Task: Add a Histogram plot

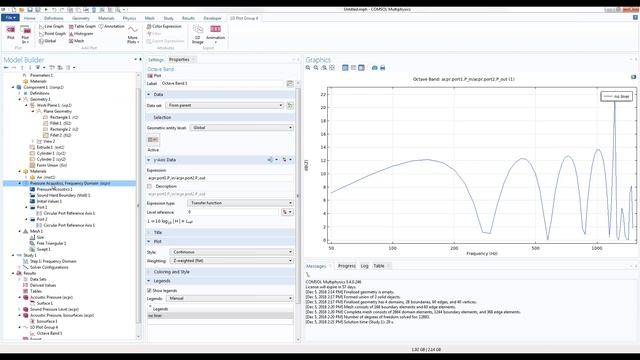Action: pyautogui.click(x=81, y=33)
